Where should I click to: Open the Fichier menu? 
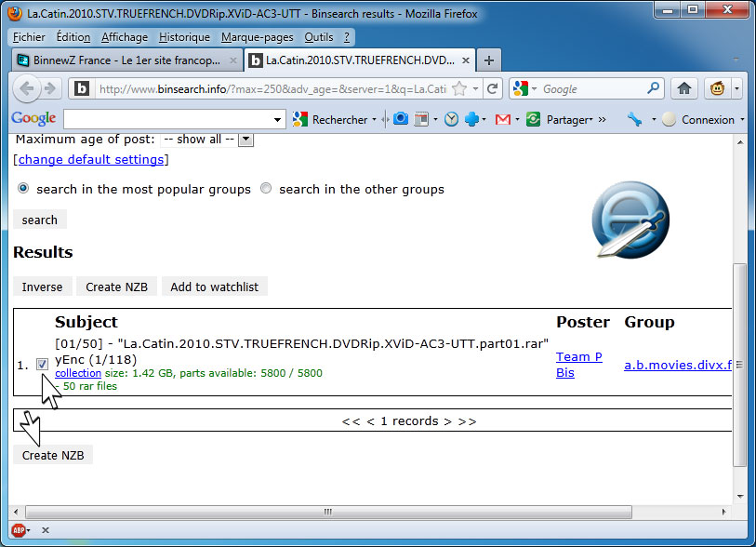29,37
